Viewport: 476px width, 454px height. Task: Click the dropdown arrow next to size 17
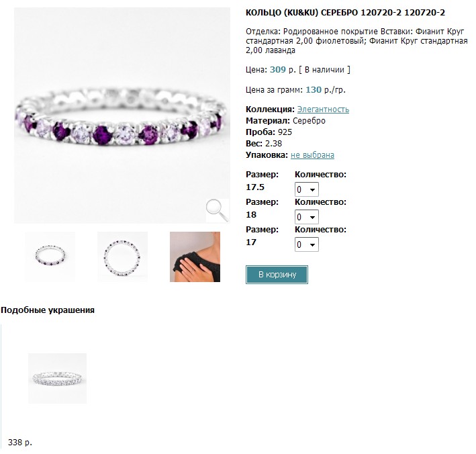pos(312,244)
